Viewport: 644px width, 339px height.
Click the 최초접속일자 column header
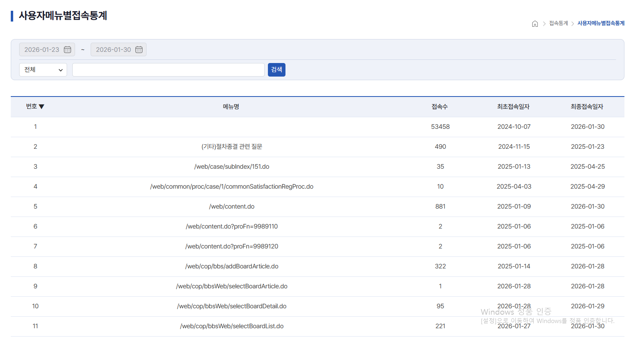click(513, 107)
